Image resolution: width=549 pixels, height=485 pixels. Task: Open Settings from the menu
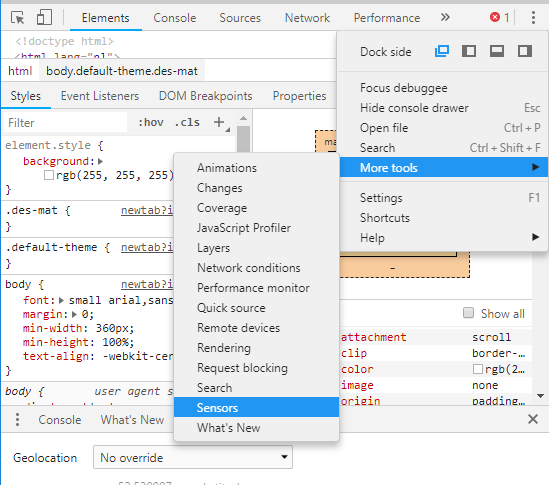pos(443,198)
